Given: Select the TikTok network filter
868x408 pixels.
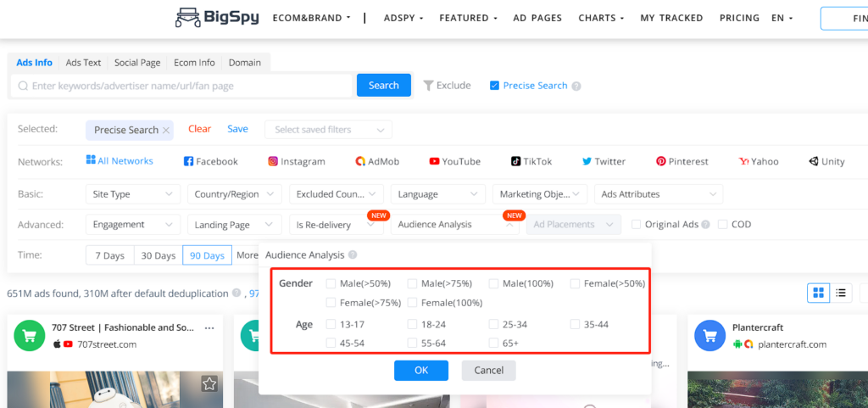Looking at the screenshot, I should click(531, 162).
